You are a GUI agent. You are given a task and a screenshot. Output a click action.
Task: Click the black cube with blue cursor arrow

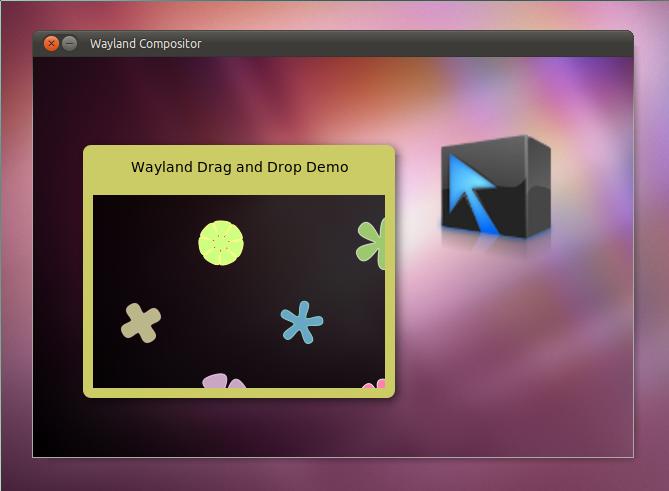[x=496, y=186]
